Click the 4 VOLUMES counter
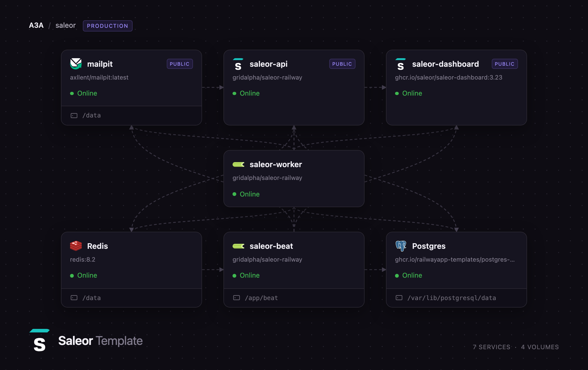588x370 pixels. click(x=540, y=347)
